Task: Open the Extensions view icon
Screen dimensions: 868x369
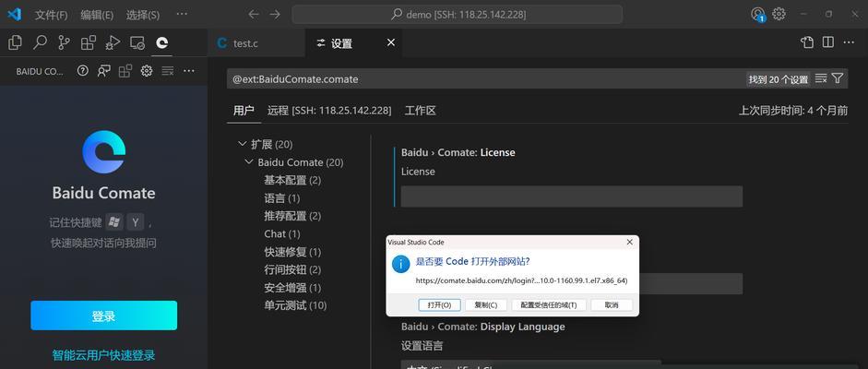Action: coord(89,42)
